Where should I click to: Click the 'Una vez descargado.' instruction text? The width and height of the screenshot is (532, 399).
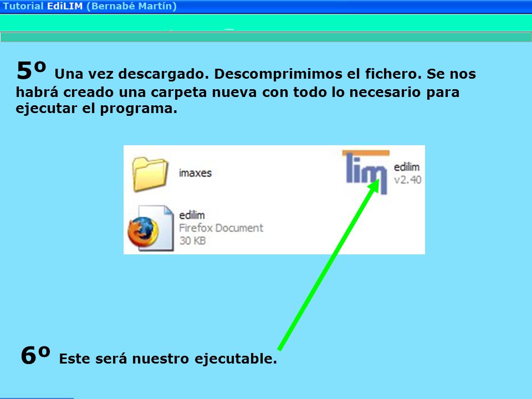132,74
